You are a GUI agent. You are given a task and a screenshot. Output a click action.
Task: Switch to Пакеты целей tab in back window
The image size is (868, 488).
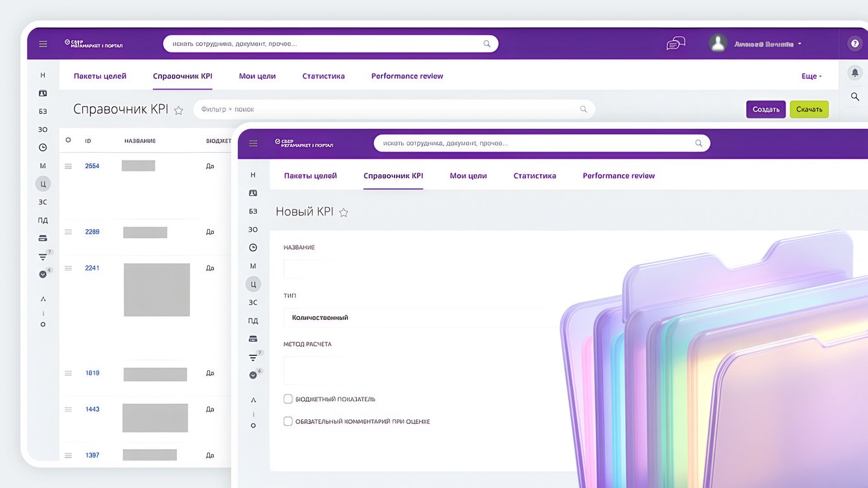tap(100, 76)
